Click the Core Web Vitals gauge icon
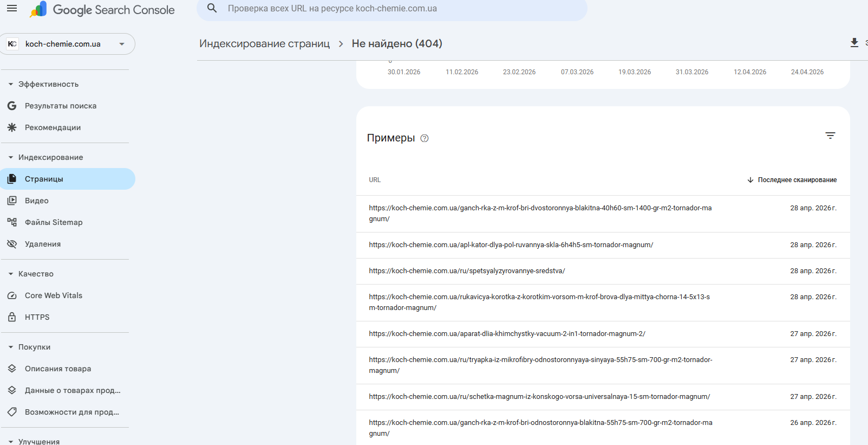 (x=12, y=295)
